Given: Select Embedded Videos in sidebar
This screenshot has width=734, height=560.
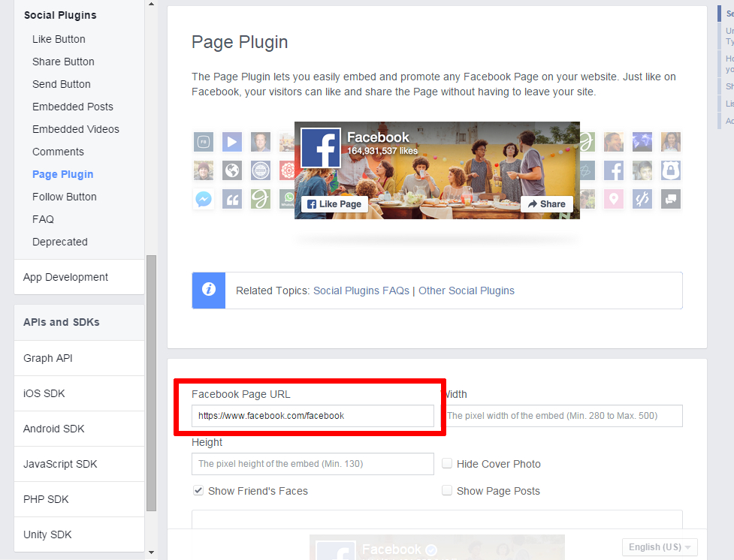Looking at the screenshot, I should click(x=76, y=129).
